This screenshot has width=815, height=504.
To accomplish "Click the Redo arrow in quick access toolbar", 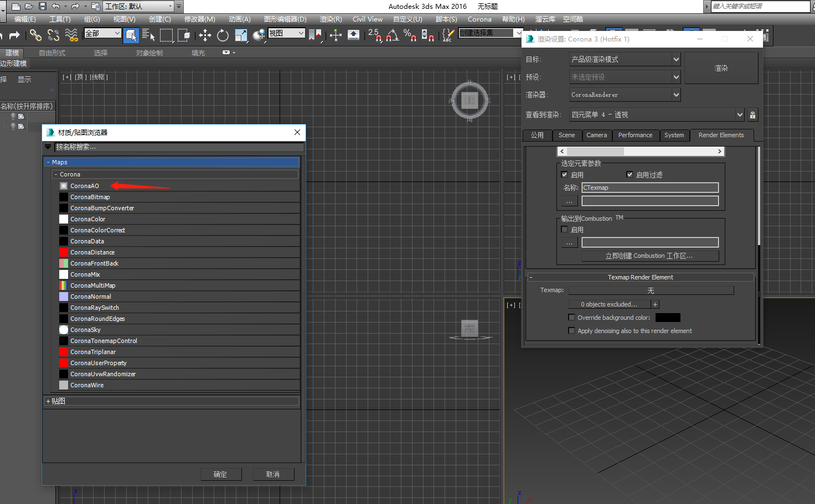I will tap(75, 7).
